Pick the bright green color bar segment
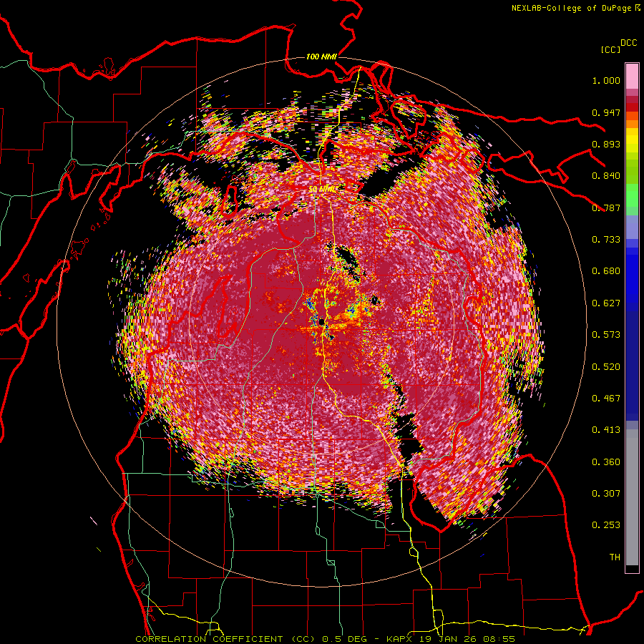The width and height of the screenshot is (644, 644). click(x=632, y=195)
